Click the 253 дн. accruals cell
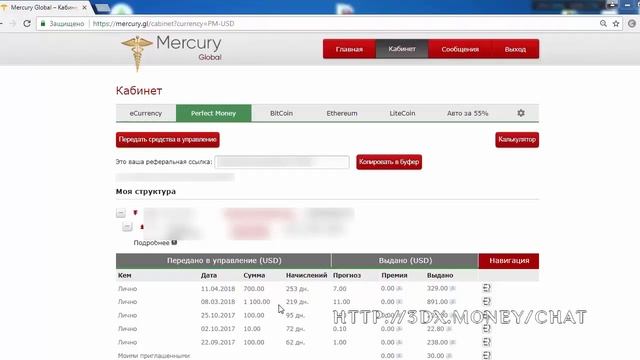640x360 pixels. (x=297, y=289)
